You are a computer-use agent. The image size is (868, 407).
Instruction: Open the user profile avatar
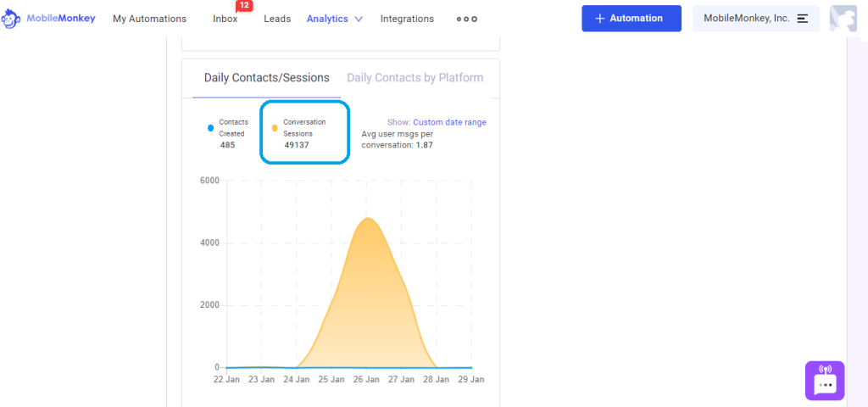(843, 19)
